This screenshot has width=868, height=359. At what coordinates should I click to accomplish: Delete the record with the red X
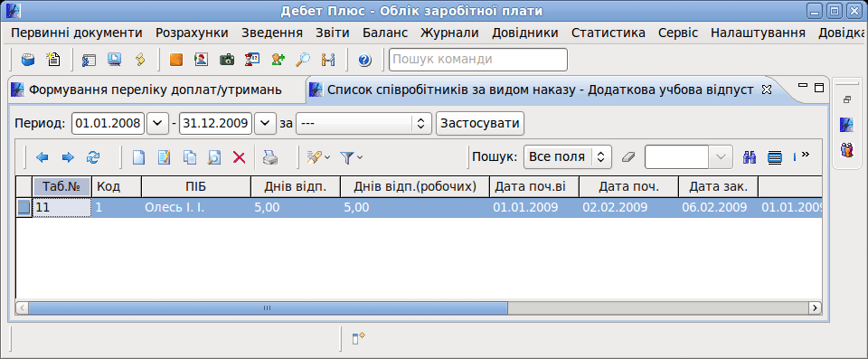[239, 157]
